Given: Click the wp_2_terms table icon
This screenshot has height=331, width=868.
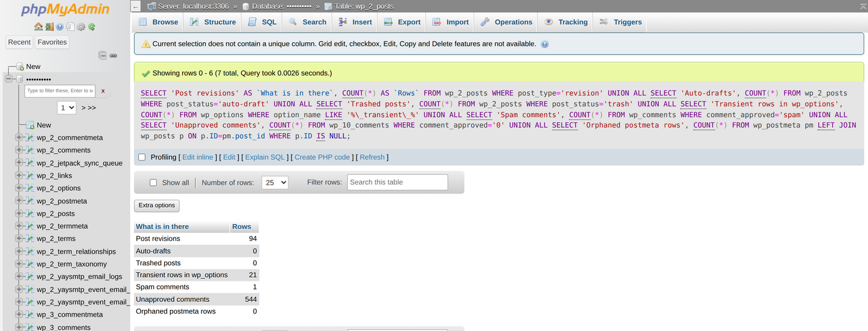Looking at the screenshot, I should [x=30, y=239].
